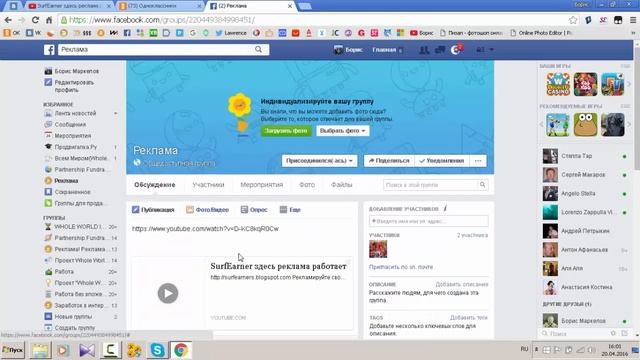Open friend requests icon in header

424,50
